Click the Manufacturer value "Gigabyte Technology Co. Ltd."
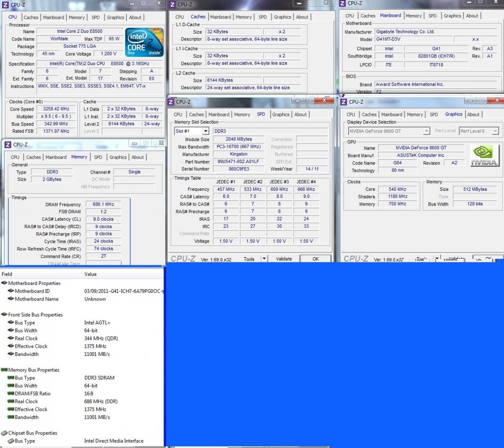504x448 pixels. pos(436,32)
